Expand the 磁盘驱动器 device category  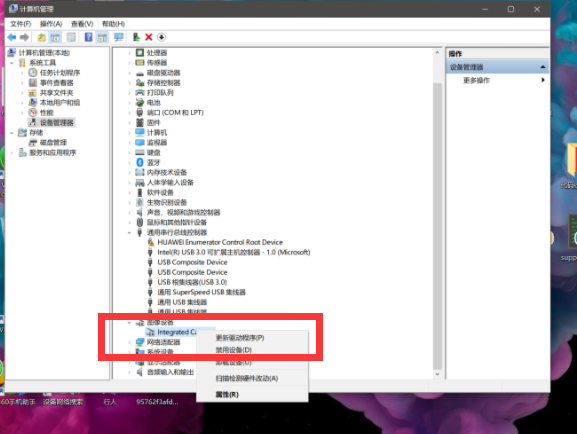pyautogui.click(x=130, y=73)
